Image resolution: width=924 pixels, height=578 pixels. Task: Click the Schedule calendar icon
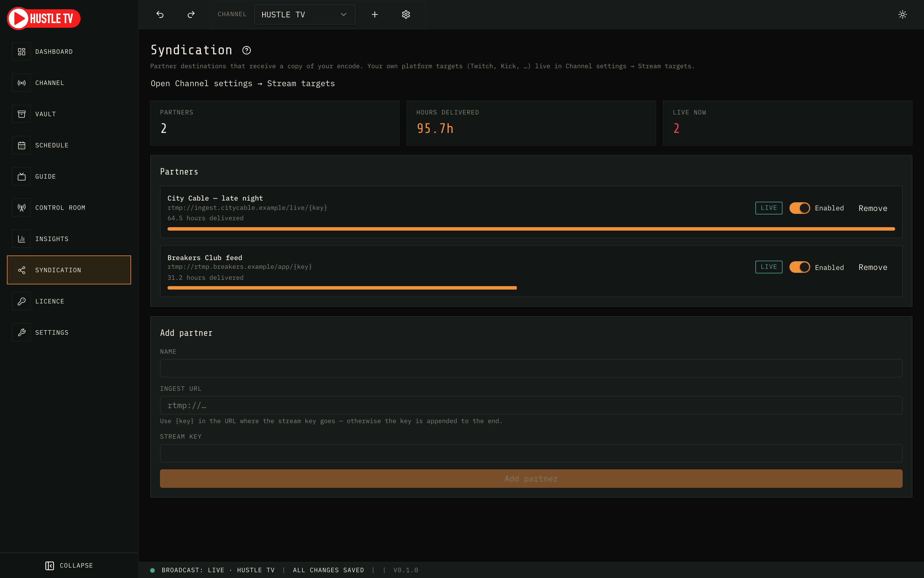(21, 145)
